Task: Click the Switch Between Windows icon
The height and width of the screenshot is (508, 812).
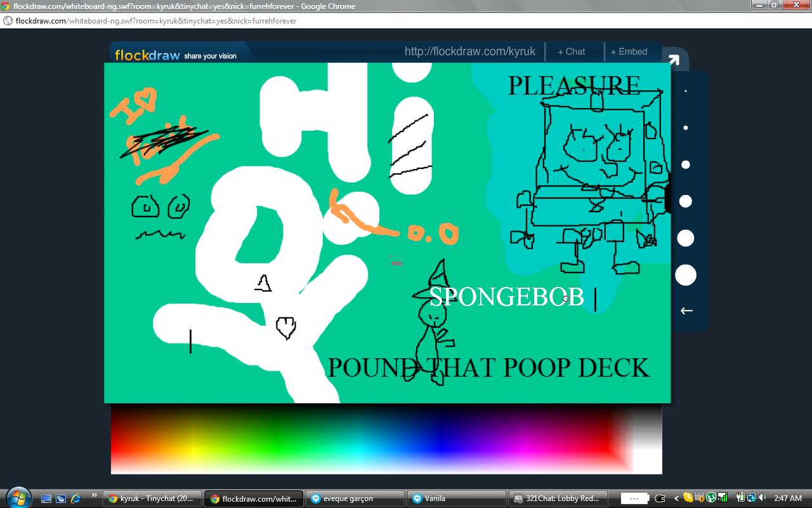Action: (61, 498)
